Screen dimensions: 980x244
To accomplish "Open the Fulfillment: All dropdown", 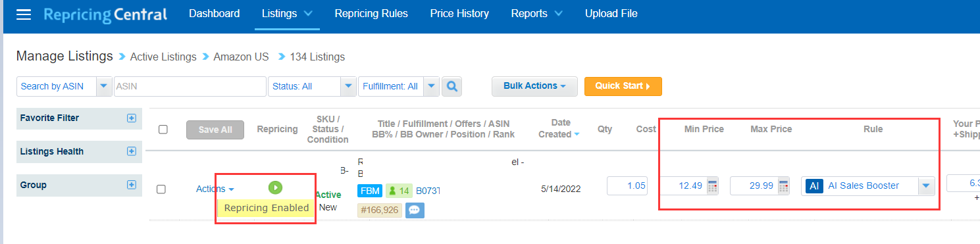I will click(x=398, y=86).
